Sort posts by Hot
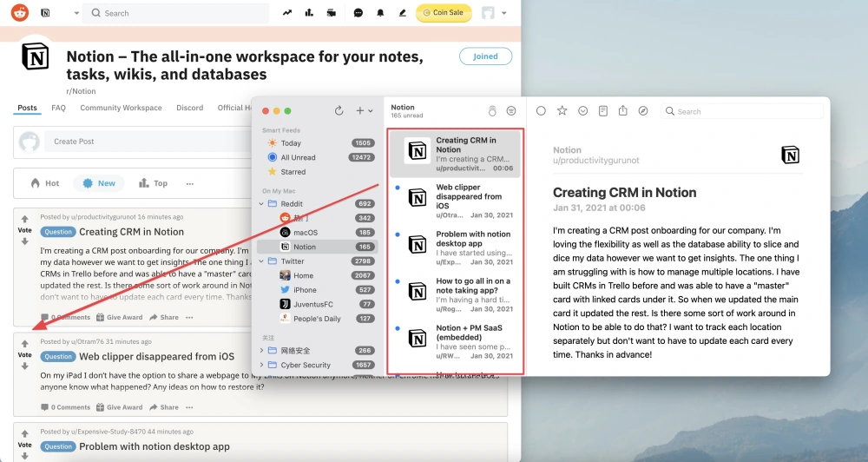 pos(45,183)
